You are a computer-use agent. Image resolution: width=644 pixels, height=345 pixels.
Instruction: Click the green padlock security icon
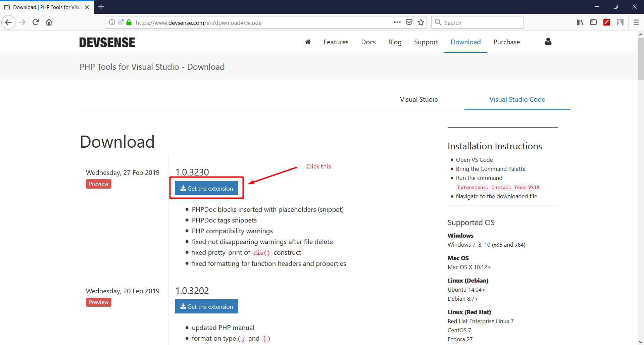129,22
